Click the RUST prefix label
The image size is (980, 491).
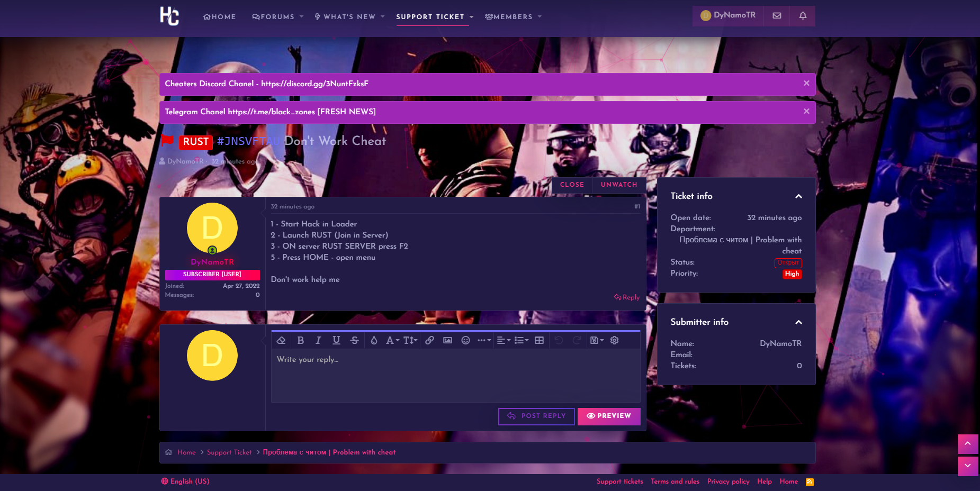pos(196,142)
